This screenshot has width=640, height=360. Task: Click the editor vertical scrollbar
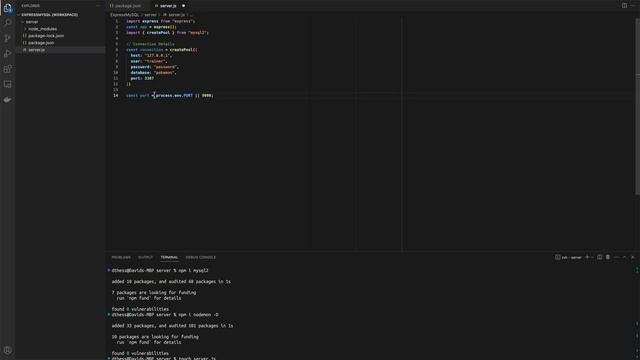[638, 106]
